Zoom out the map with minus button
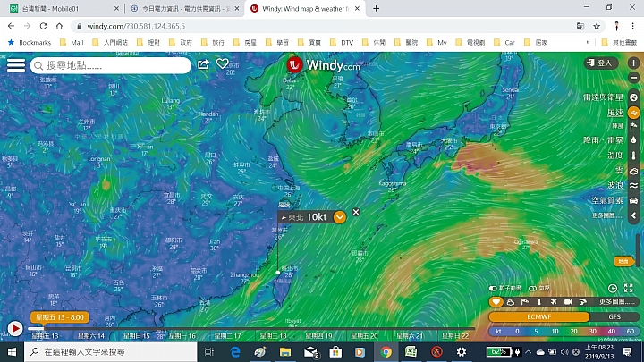This screenshot has height=362, width=644. click(633, 78)
